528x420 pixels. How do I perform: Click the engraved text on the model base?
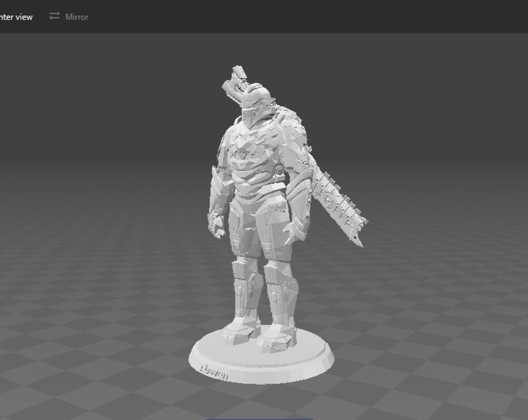point(214,372)
